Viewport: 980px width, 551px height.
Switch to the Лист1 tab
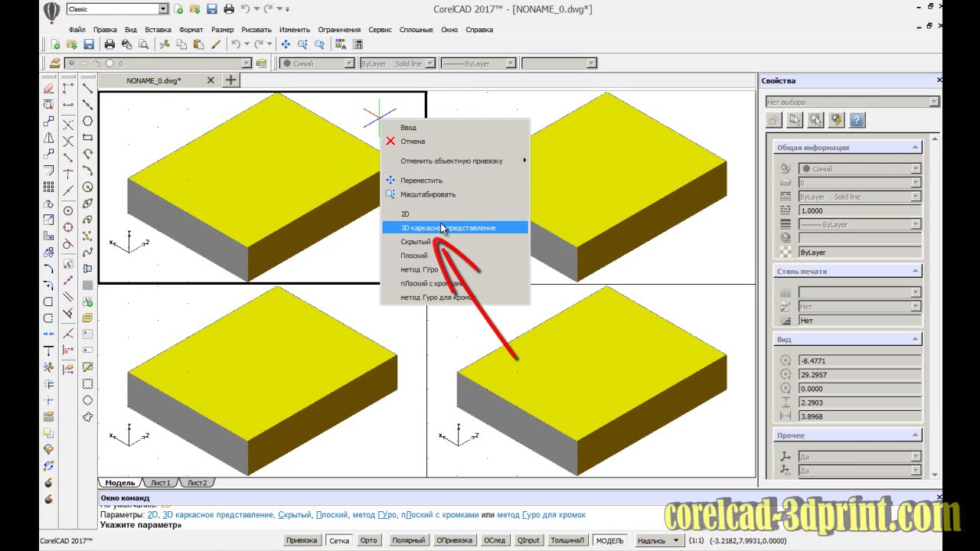160,483
